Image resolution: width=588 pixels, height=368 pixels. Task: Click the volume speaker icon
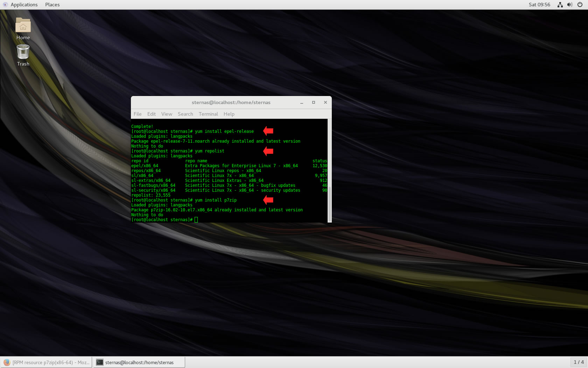tap(570, 5)
